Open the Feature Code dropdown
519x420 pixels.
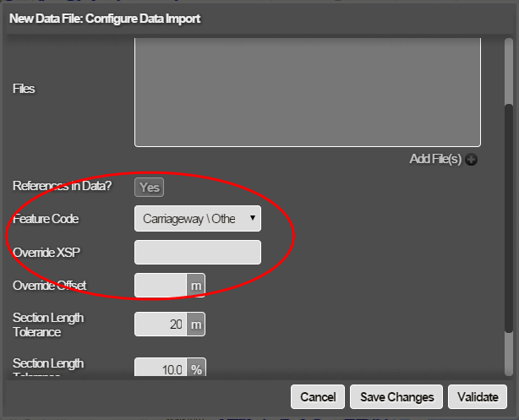click(x=198, y=220)
